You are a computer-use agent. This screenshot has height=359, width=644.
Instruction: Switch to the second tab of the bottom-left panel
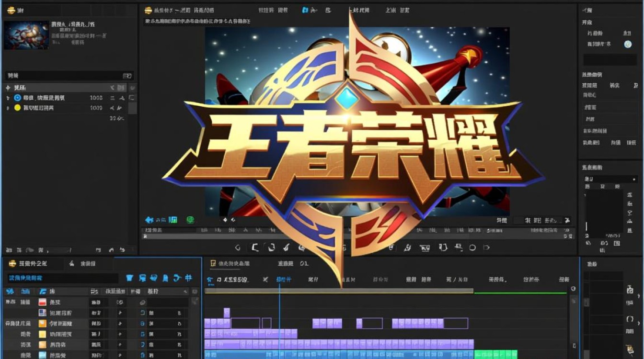point(82,264)
